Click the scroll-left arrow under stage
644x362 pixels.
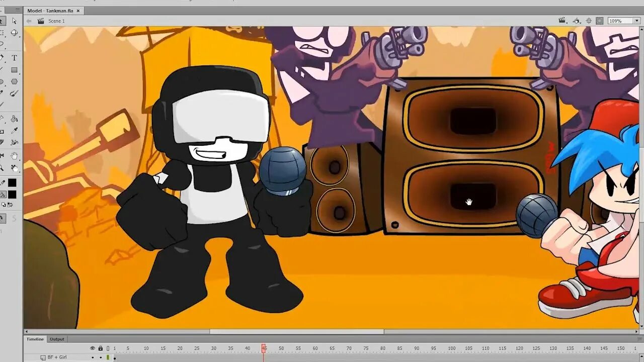[x=27, y=331]
